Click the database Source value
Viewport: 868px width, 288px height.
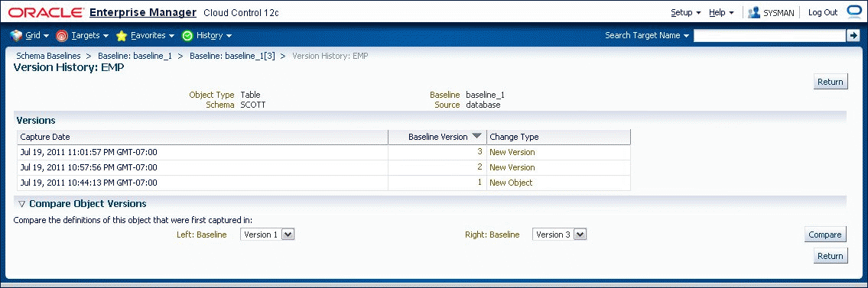coord(483,105)
